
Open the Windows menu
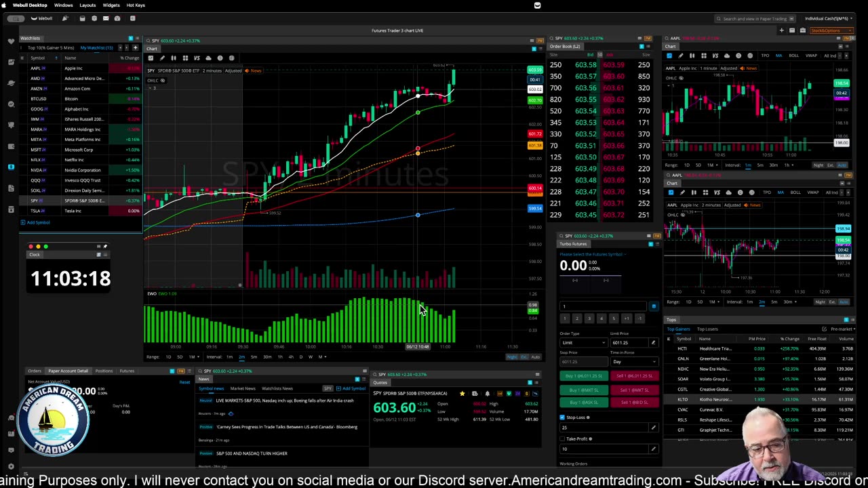pos(63,5)
